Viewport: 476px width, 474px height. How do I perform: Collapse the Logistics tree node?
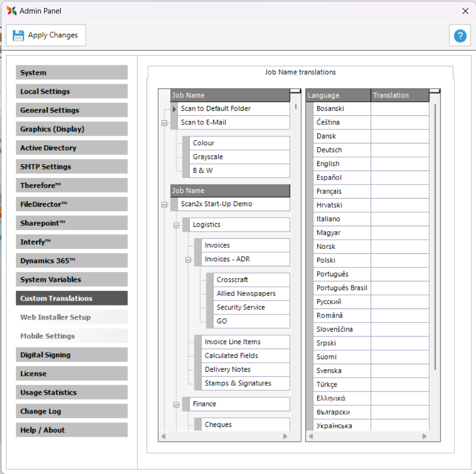(176, 225)
